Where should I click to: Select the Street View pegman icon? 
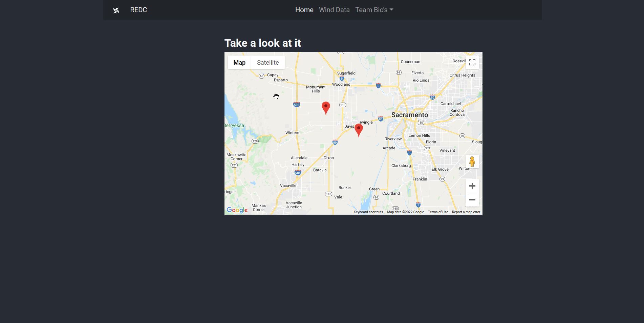coord(472,161)
